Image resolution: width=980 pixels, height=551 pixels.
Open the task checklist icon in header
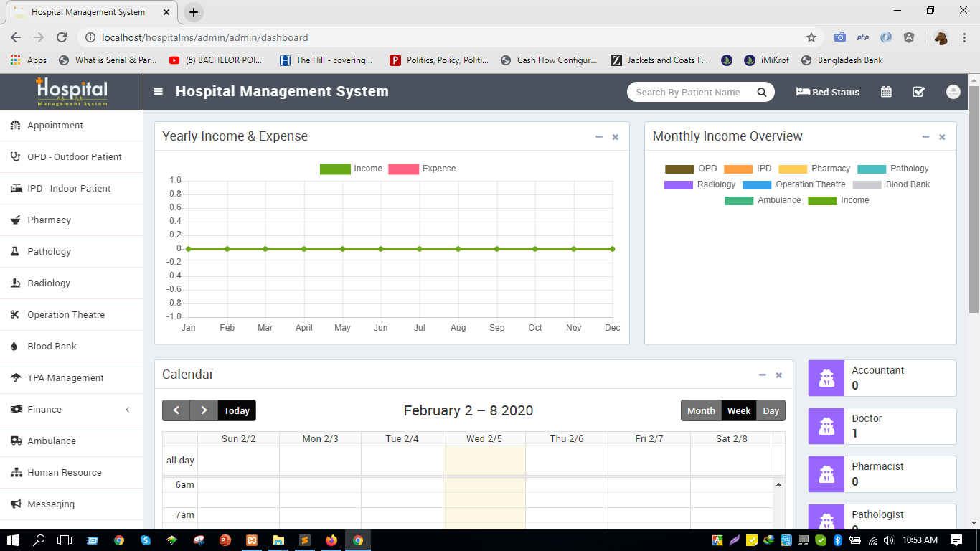pyautogui.click(x=918, y=92)
